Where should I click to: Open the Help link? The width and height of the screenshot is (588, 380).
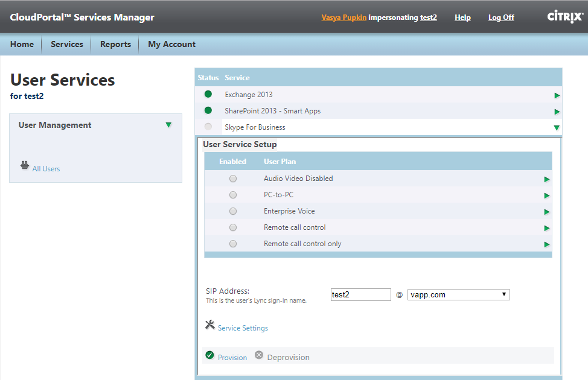pyautogui.click(x=463, y=17)
